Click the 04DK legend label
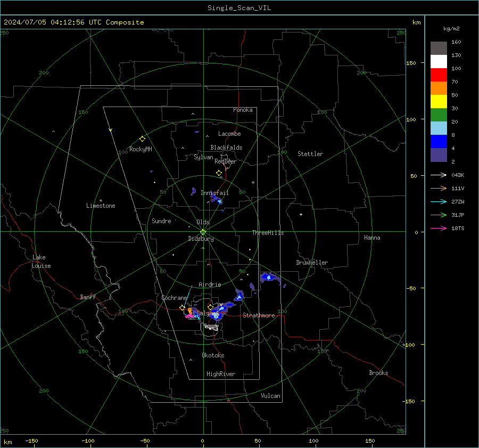The height and width of the screenshot is (448, 479). click(x=458, y=175)
